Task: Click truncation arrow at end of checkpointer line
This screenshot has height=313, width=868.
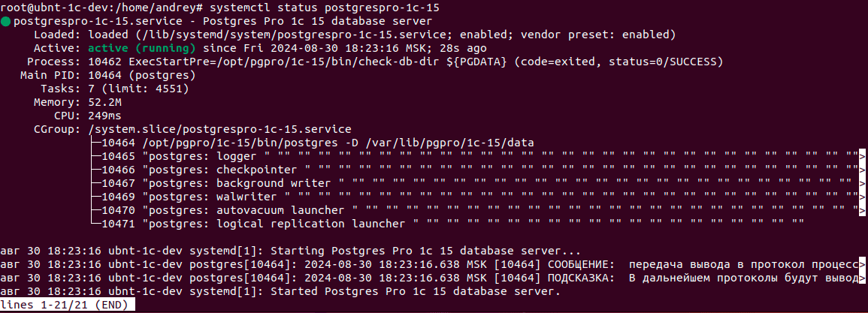Action: 862,170
